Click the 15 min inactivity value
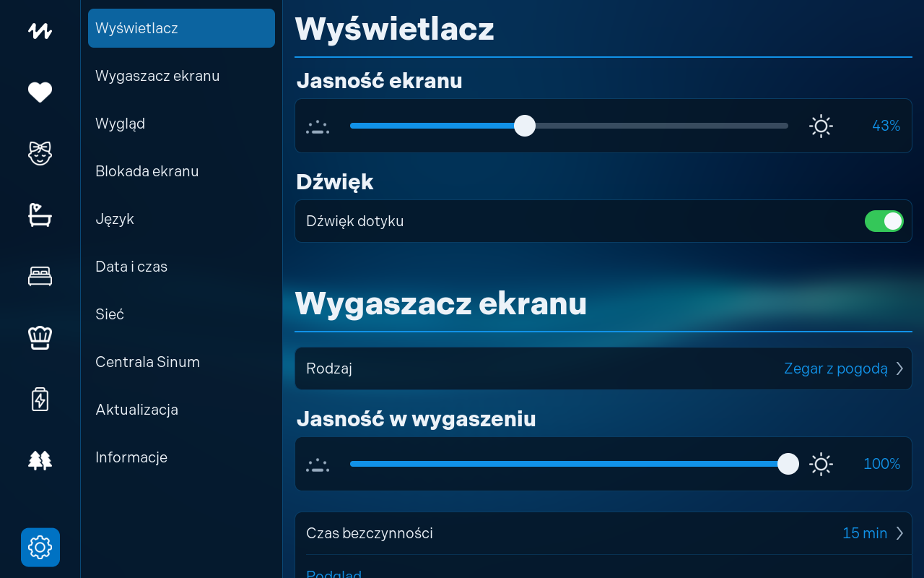The image size is (924, 578). [865, 533]
